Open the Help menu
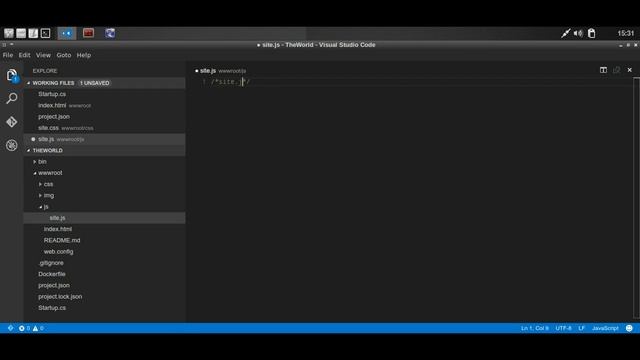640x360 pixels. click(84, 55)
